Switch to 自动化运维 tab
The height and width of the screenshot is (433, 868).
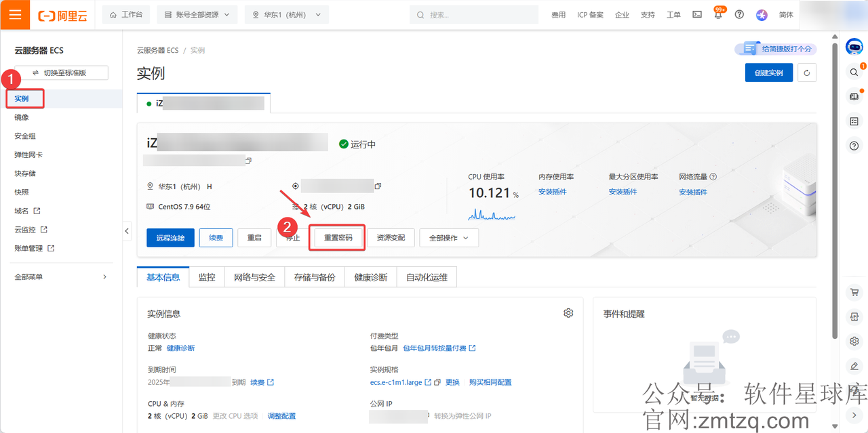coord(427,277)
